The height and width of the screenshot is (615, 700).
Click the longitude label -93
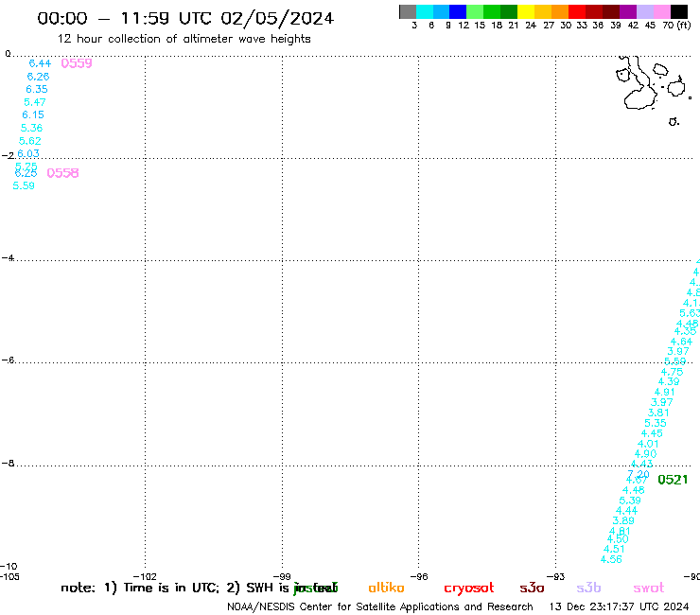[x=556, y=576]
